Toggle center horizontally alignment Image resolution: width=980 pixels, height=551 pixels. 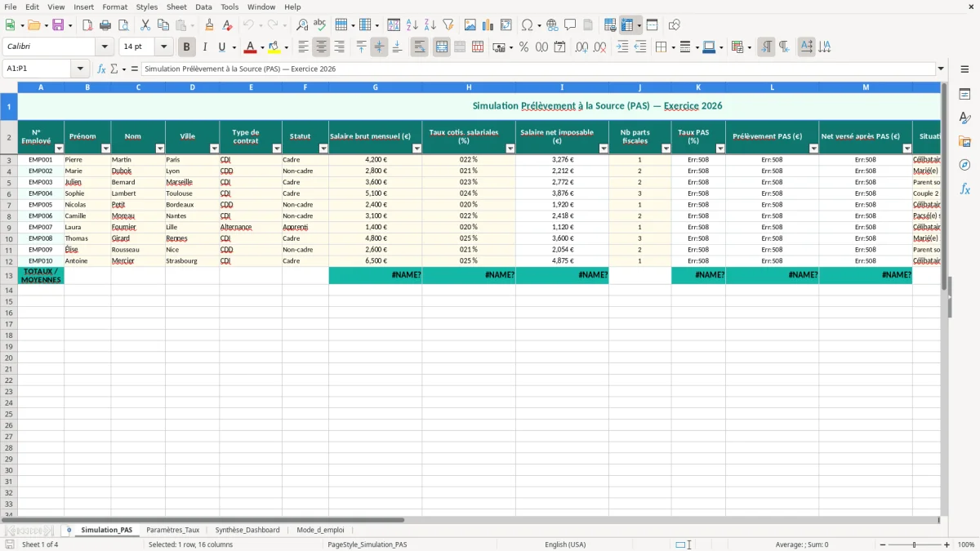[321, 47]
